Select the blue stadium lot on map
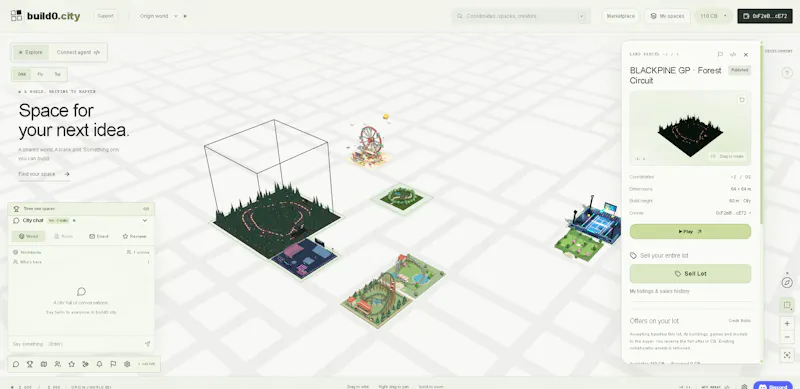Image resolution: width=800 pixels, height=389 pixels. point(595,221)
